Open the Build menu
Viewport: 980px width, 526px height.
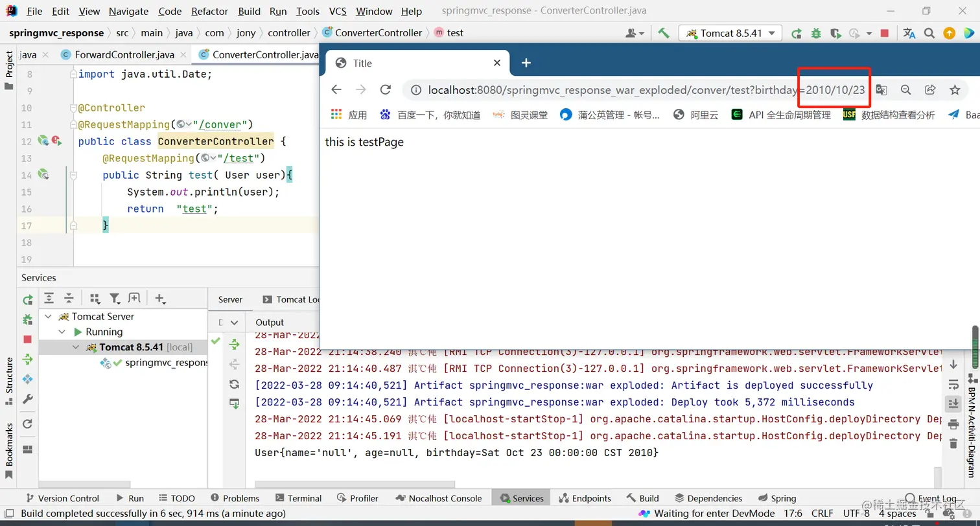250,12
